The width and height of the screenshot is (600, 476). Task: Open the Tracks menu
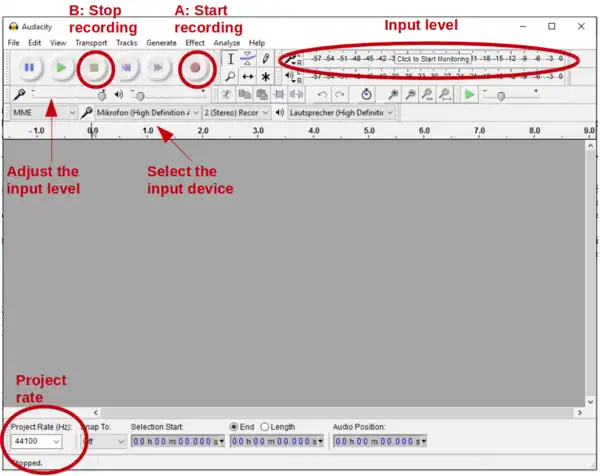(126, 43)
